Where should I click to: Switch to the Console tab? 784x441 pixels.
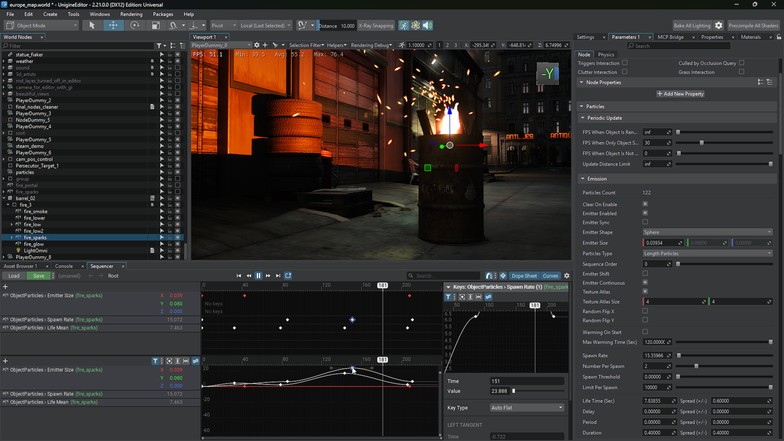(64, 266)
